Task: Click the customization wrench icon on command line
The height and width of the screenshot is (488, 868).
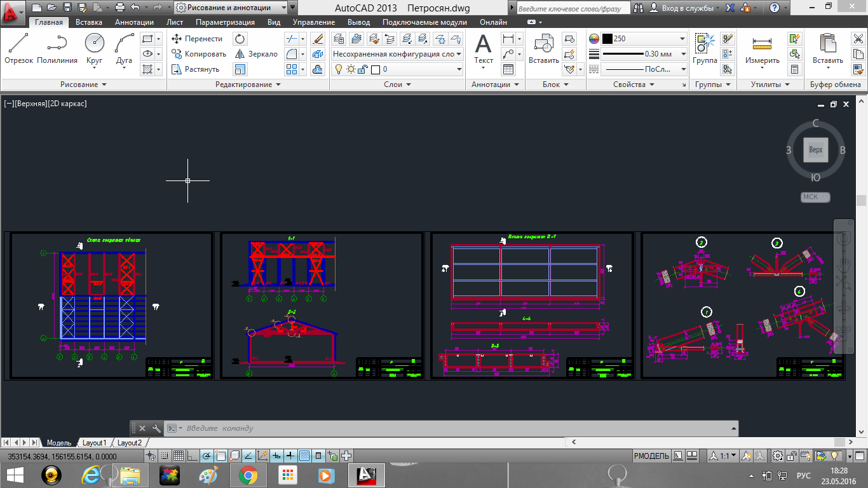Action: [156, 428]
